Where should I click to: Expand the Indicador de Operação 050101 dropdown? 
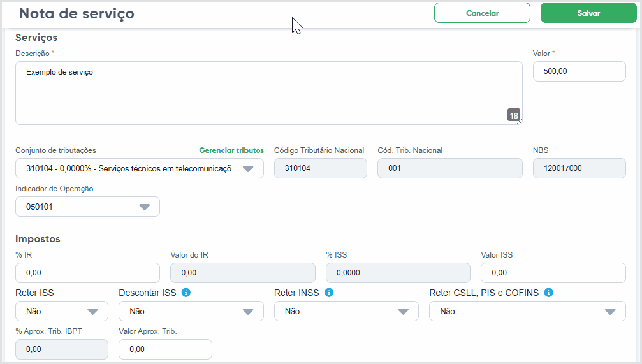[87, 207]
